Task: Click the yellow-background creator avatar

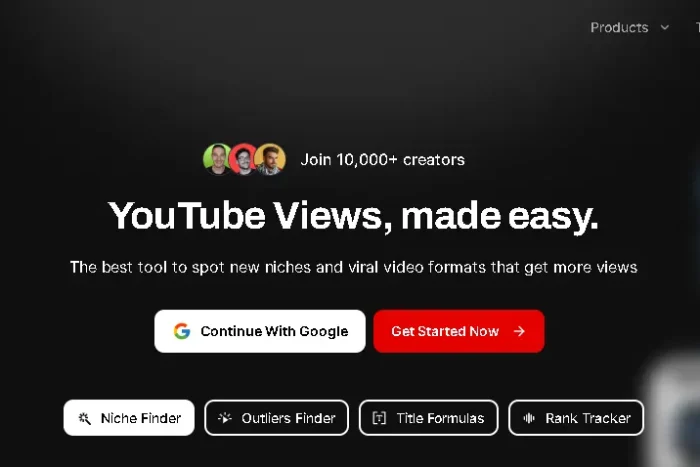Action: coord(271,159)
